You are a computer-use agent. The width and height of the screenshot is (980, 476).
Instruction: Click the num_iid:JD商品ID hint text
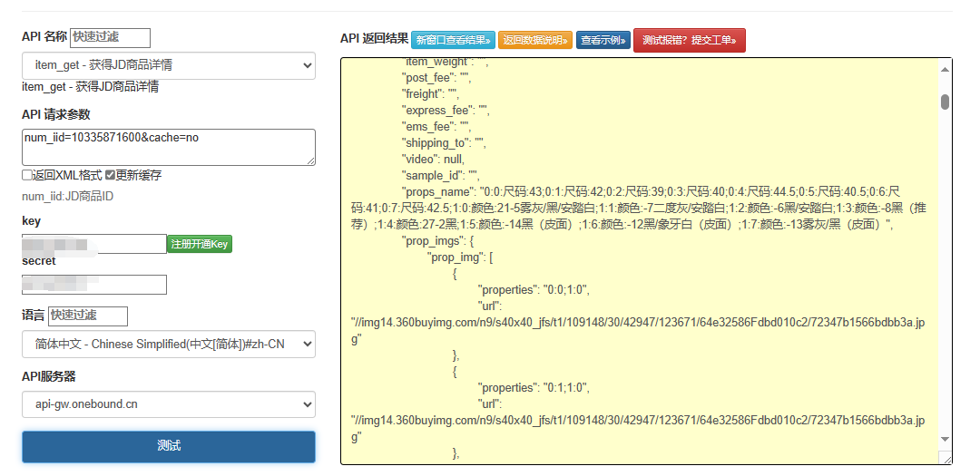pyautogui.click(x=67, y=197)
